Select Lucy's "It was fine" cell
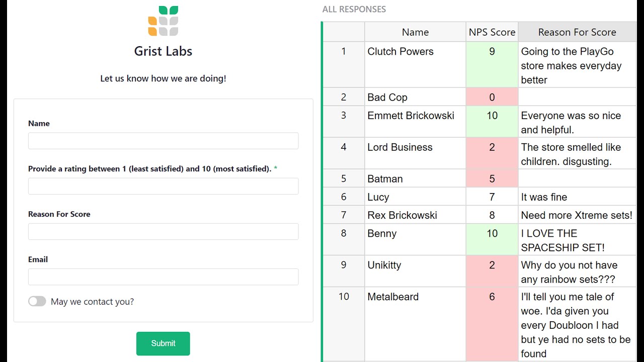This screenshot has height=362, width=644. (577, 197)
